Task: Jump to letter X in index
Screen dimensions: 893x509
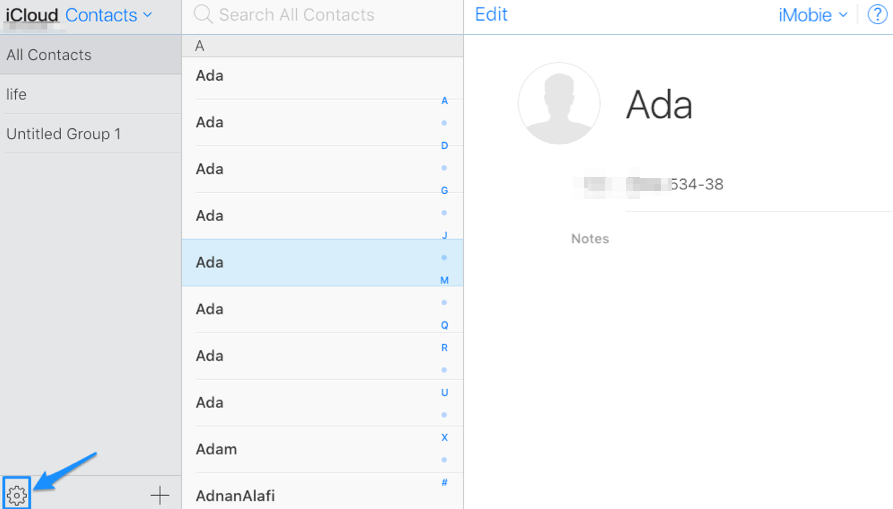Action: [x=444, y=438]
